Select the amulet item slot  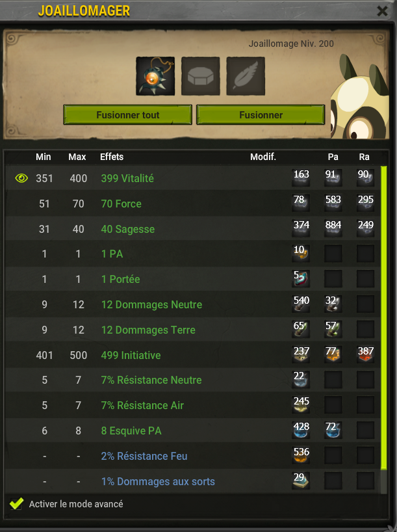click(x=155, y=76)
